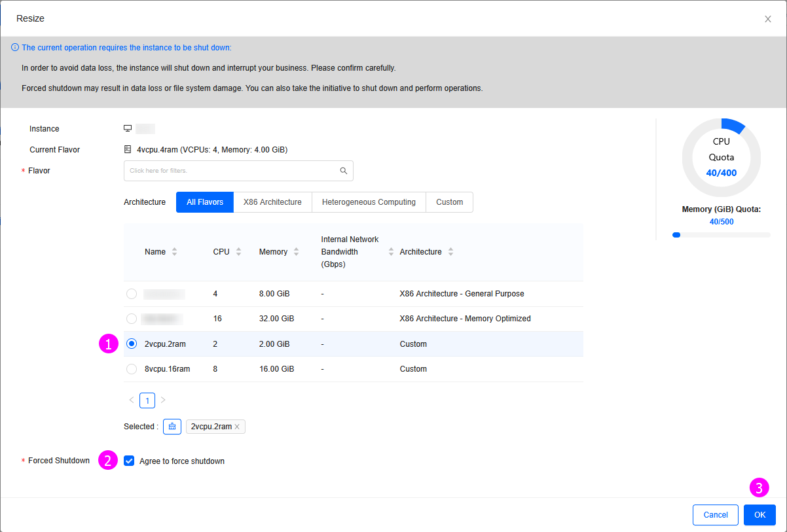Sort the table by CPU
Viewport: 787px width, 532px height.
click(x=238, y=252)
